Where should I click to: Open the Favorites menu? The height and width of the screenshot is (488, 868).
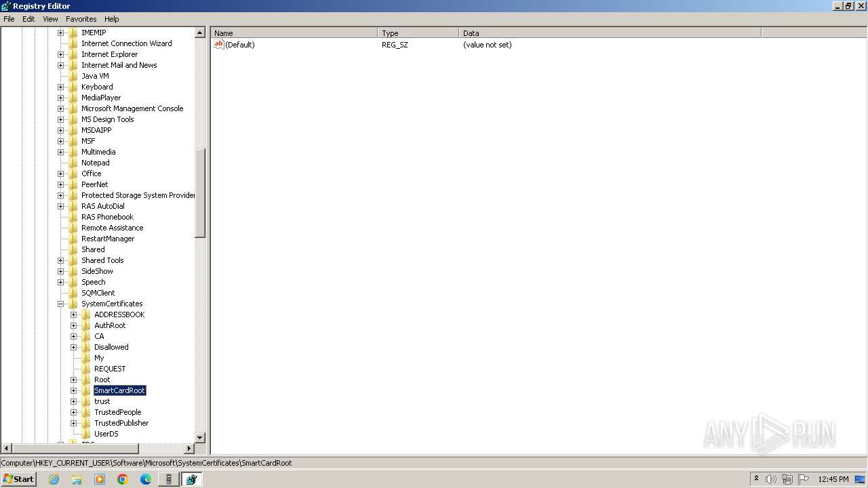click(81, 19)
